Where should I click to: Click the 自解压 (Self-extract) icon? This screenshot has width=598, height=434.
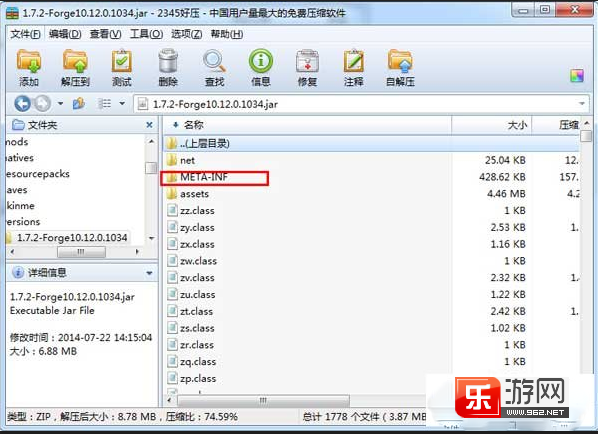pos(400,68)
